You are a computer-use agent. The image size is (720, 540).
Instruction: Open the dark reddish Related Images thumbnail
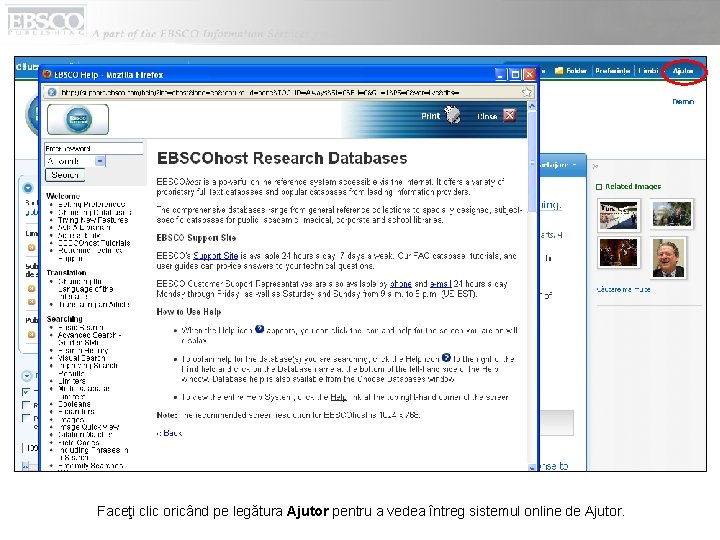pos(619,252)
